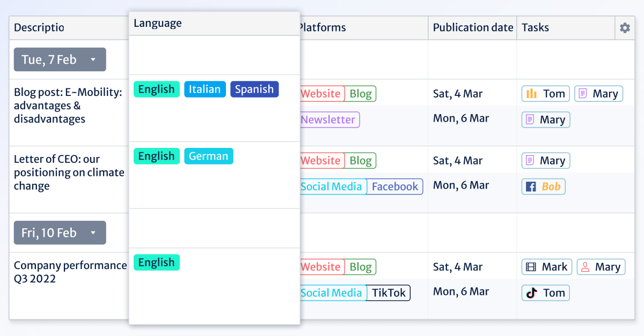Click the notes icon on Mary's Newsletter task
This screenshot has height=336, width=644.
(x=533, y=120)
